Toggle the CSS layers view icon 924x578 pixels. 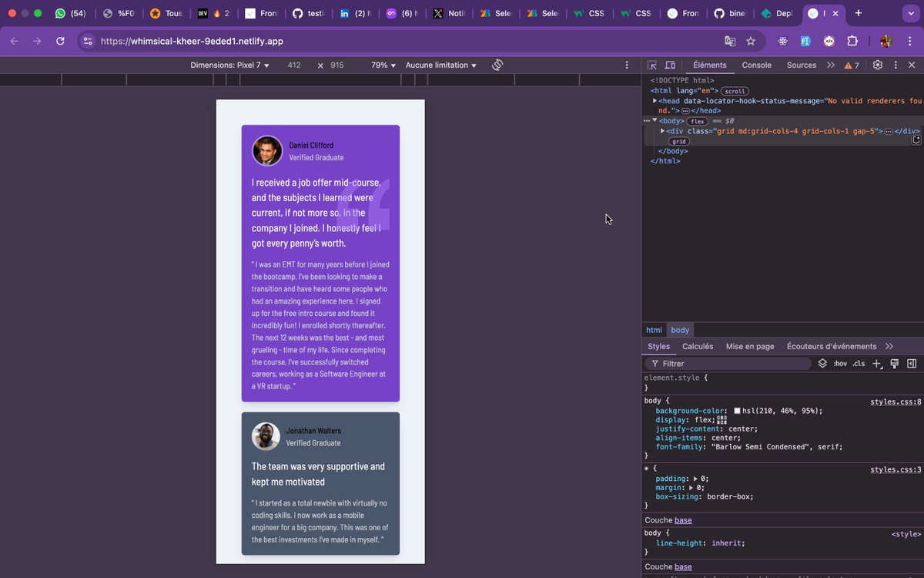coord(823,363)
